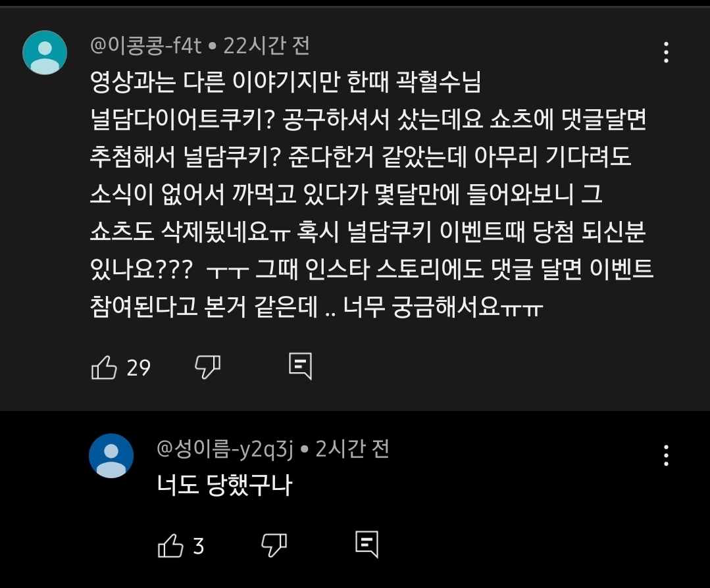The width and height of the screenshot is (710, 588).
Task: Open the blue avatar of @성이름-y2q3j
Action: click(111, 456)
